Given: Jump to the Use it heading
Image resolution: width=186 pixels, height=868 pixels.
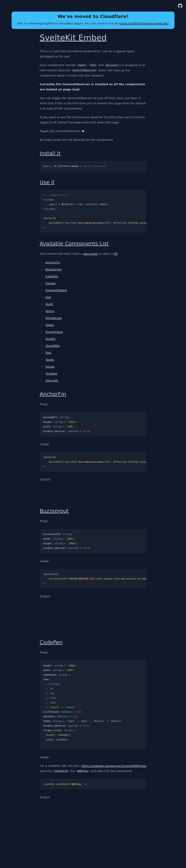Looking at the screenshot, I should point(47,182).
